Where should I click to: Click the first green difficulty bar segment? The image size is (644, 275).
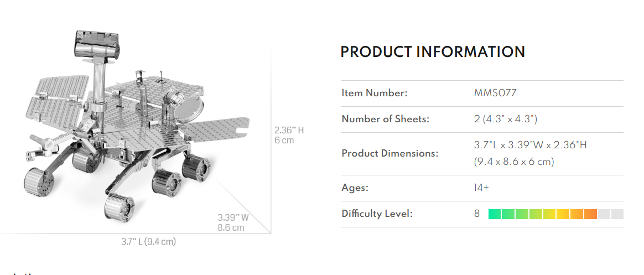pos(495,214)
